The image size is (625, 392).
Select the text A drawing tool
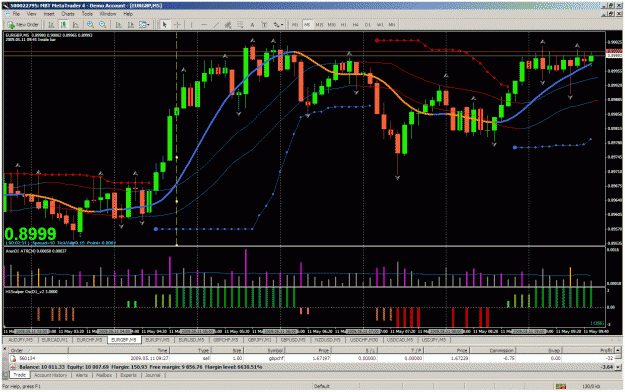[x=252, y=25]
